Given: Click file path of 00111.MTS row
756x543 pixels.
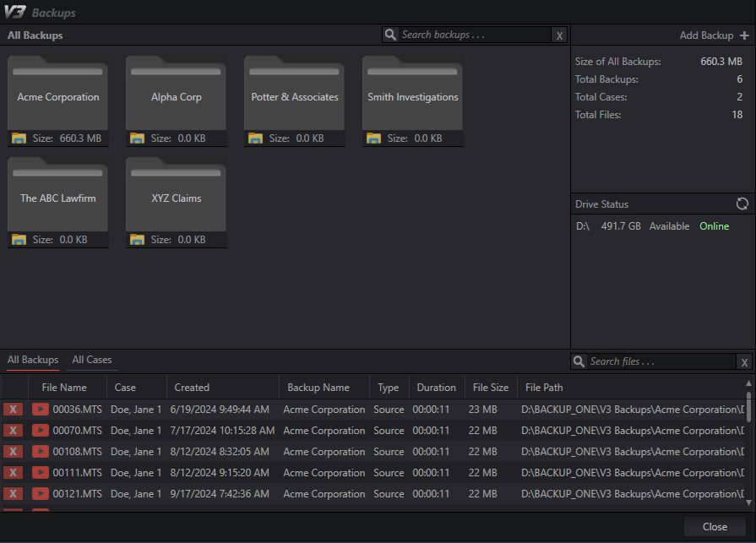Looking at the screenshot, I should click(632, 473).
